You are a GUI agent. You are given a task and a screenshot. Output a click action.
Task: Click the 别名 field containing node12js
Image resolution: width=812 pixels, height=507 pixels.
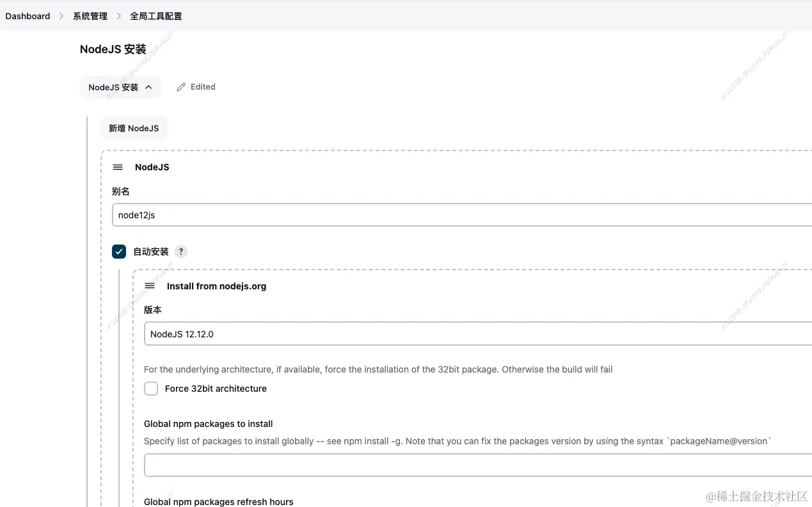(461, 215)
